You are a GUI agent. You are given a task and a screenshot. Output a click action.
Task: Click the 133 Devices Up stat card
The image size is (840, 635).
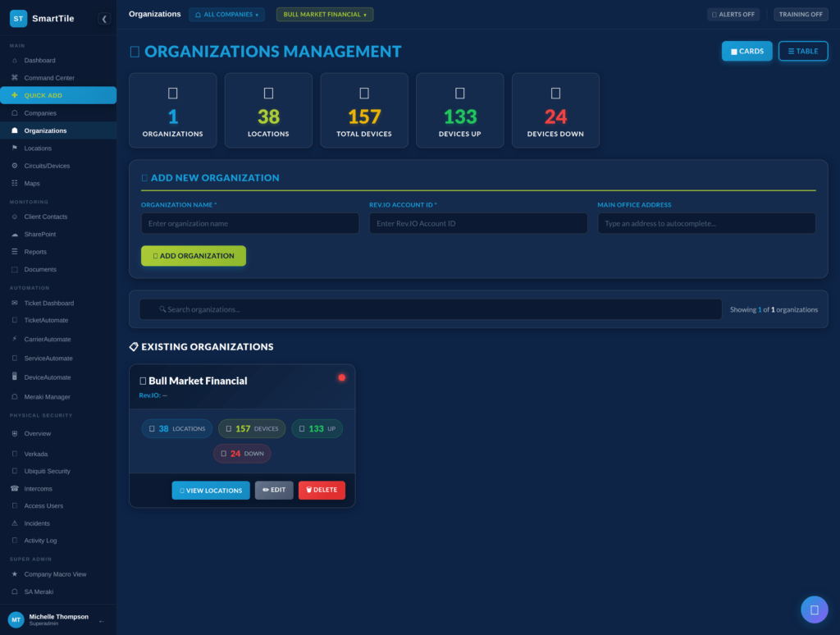tap(459, 111)
